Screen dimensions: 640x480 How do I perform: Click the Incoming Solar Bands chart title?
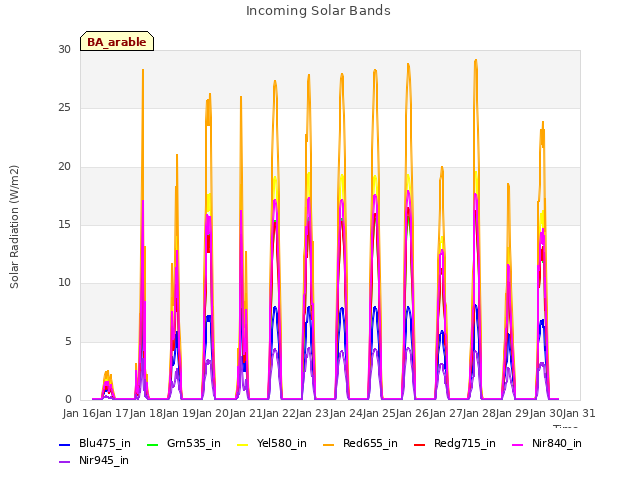[x=318, y=11]
